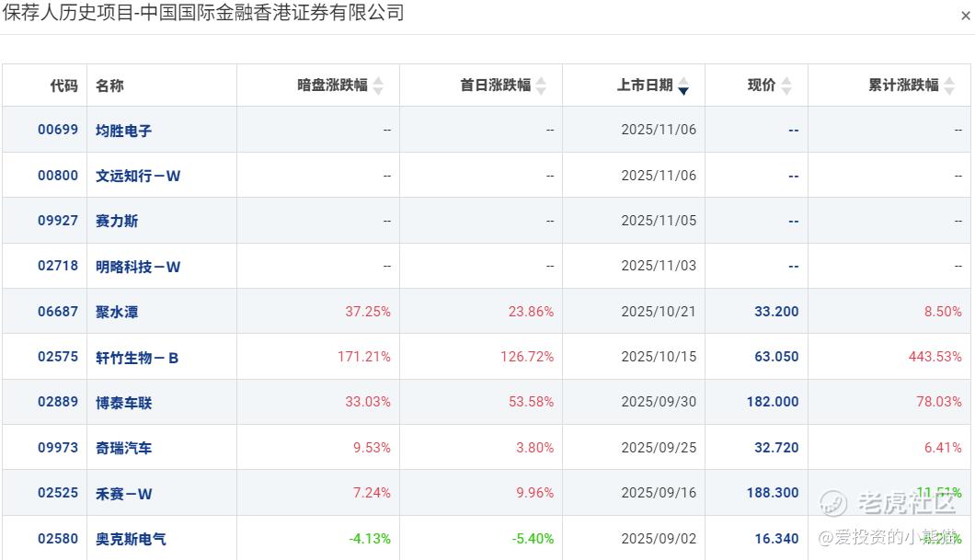Select listing date 2025/09/02
This screenshot has height=560, width=975.
(x=659, y=538)
